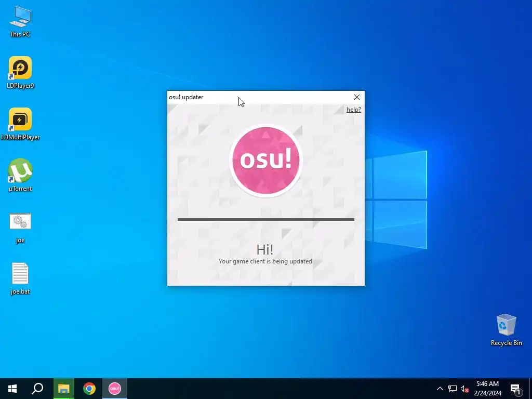Close the osu! updater window

point(356,97)
